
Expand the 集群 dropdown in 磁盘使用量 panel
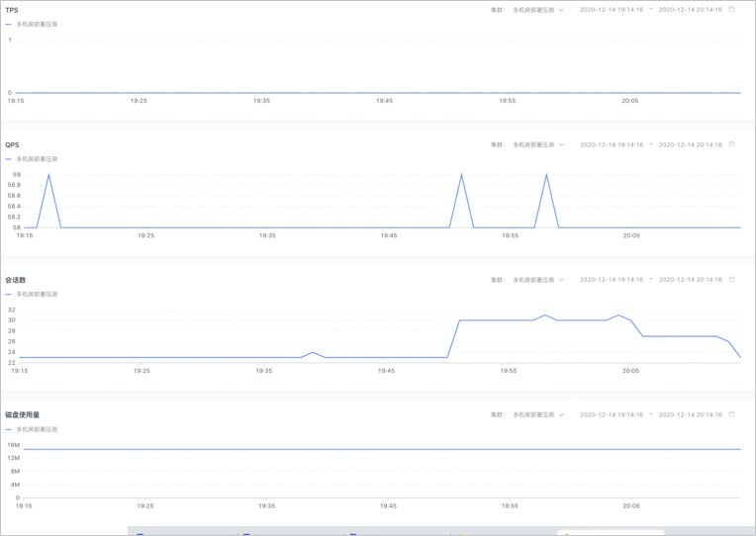[537, 415]
